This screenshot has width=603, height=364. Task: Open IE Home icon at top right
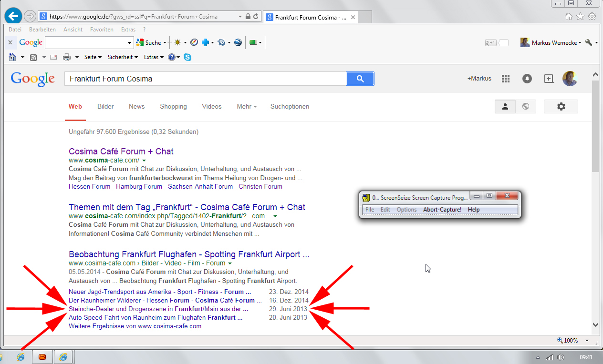568,16
